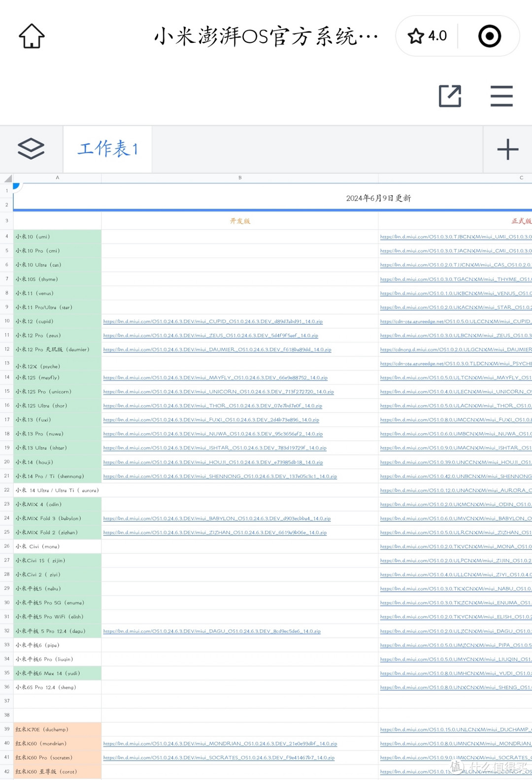Open the LIUQIN stable ROM link
Viewport: 532px width, 780px height.
[456, 659]
